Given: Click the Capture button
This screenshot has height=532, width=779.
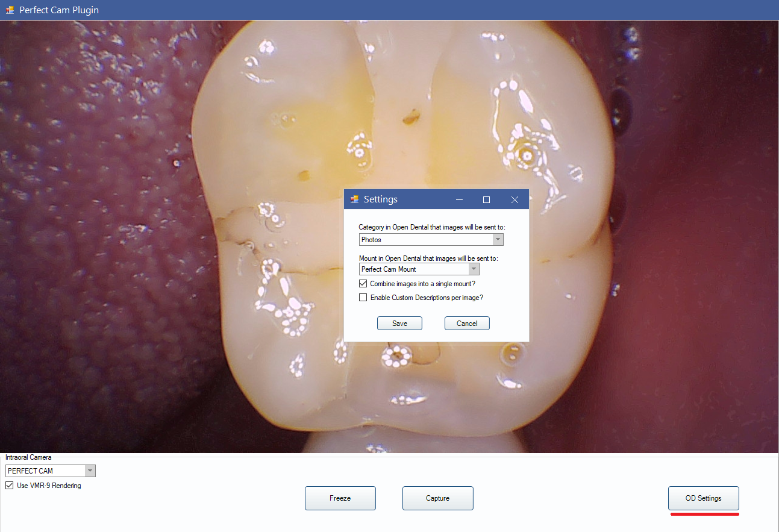Looking at the screenshot, I should tap(438, 498).
